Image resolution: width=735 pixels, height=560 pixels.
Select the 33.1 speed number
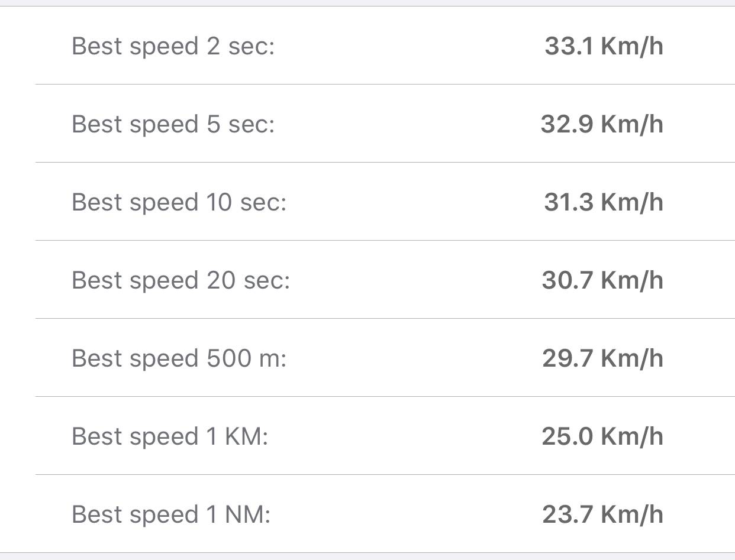click(x=569, y=46)
